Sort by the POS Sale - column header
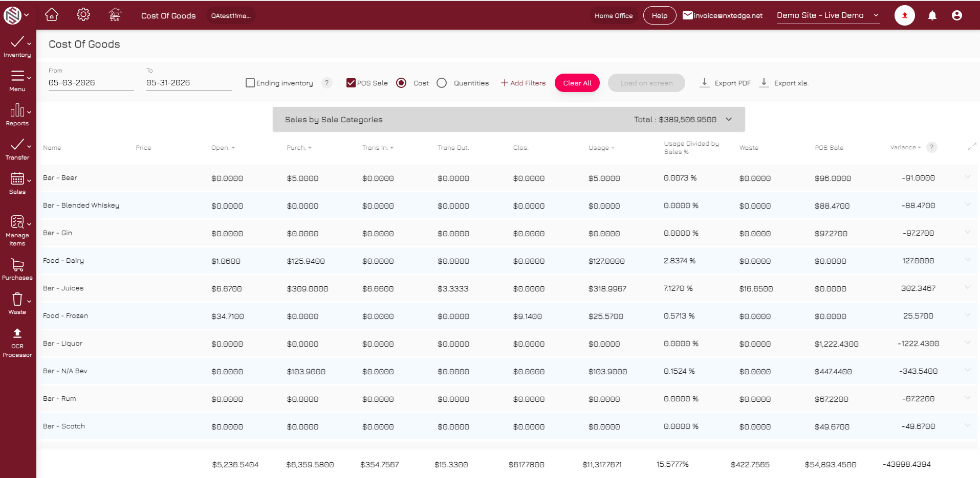This screenshot has height=478, width=980. pos(832,148)
